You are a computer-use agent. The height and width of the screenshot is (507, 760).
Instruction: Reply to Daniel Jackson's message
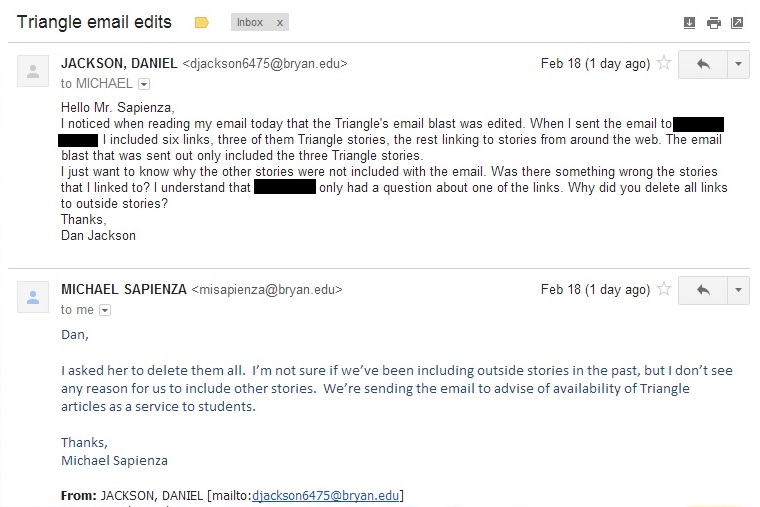pos(702,64)
